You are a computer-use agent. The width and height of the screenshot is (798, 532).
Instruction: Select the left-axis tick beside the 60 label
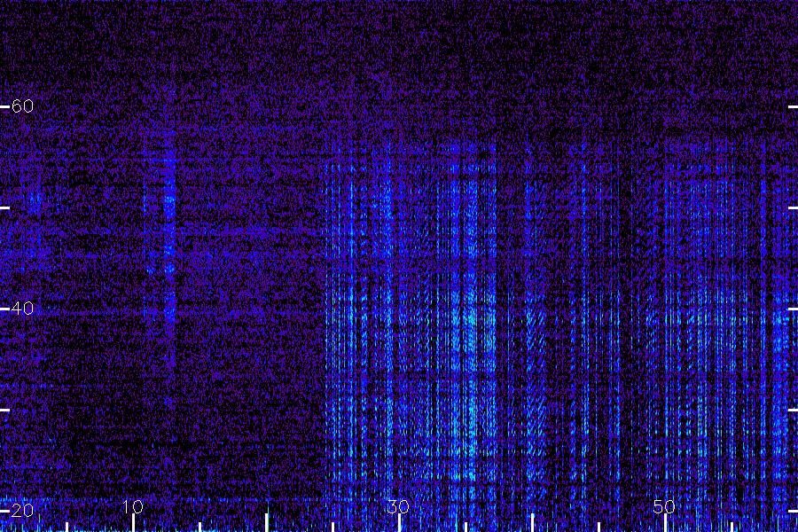tap(4, 106)
